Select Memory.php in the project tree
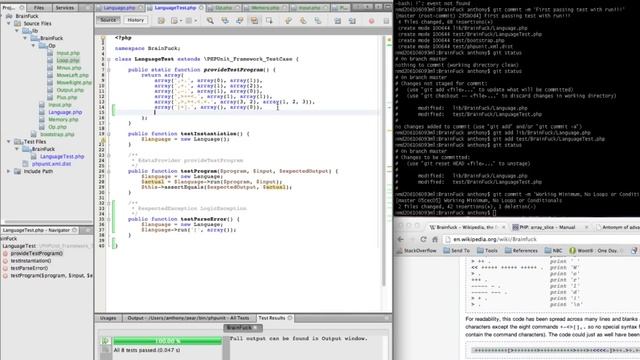Screen dimensions: 640x360 pos(63,120)
